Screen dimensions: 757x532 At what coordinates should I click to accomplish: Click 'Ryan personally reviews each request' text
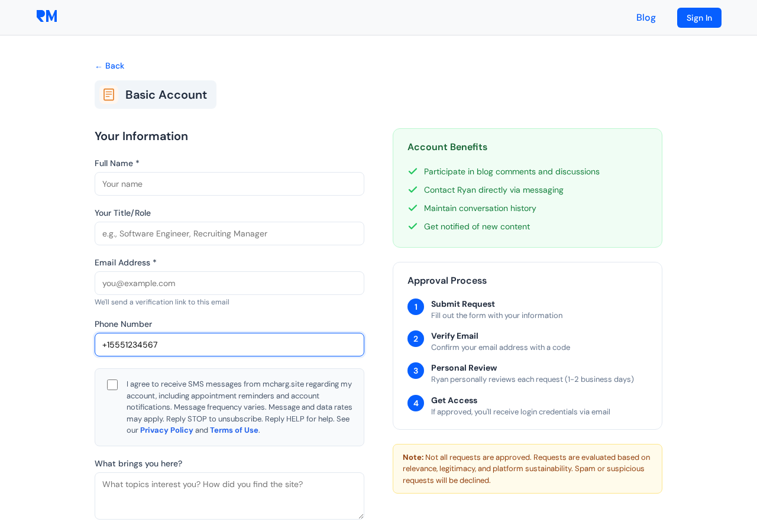click(532, 379)
